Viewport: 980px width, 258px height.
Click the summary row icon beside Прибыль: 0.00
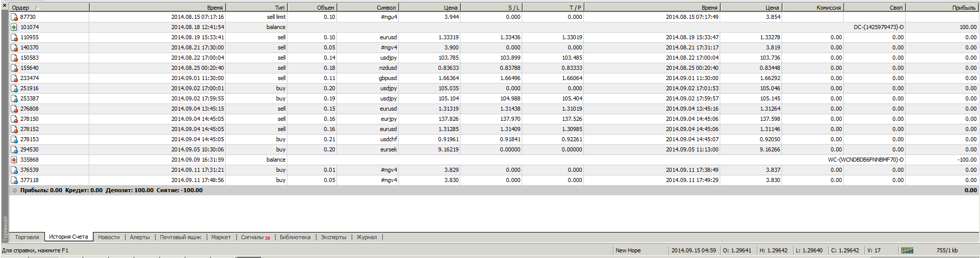(14, 190)
